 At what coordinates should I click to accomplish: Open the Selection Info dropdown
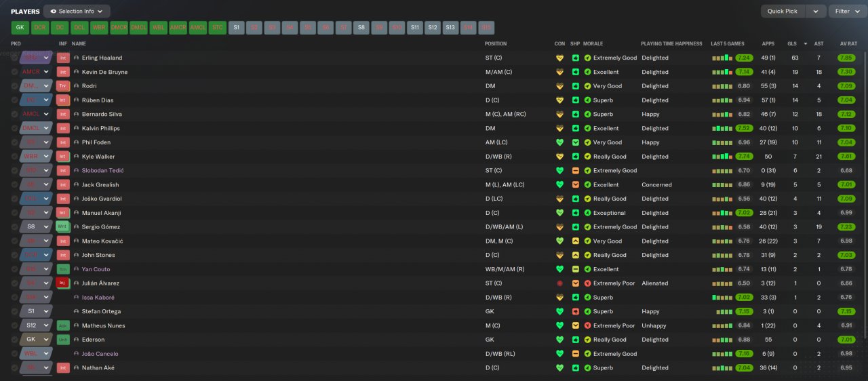[x=77, y=11]
